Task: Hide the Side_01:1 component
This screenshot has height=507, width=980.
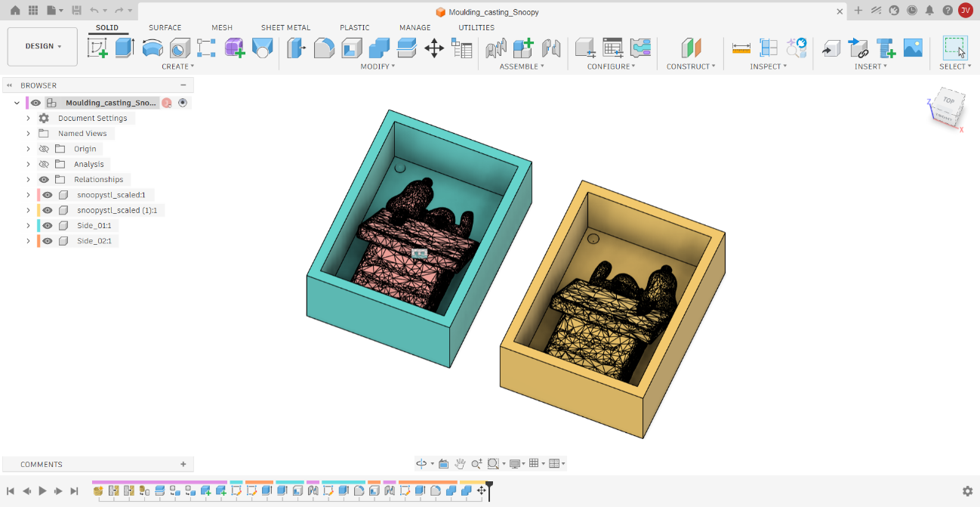Action: pos(48,226)
